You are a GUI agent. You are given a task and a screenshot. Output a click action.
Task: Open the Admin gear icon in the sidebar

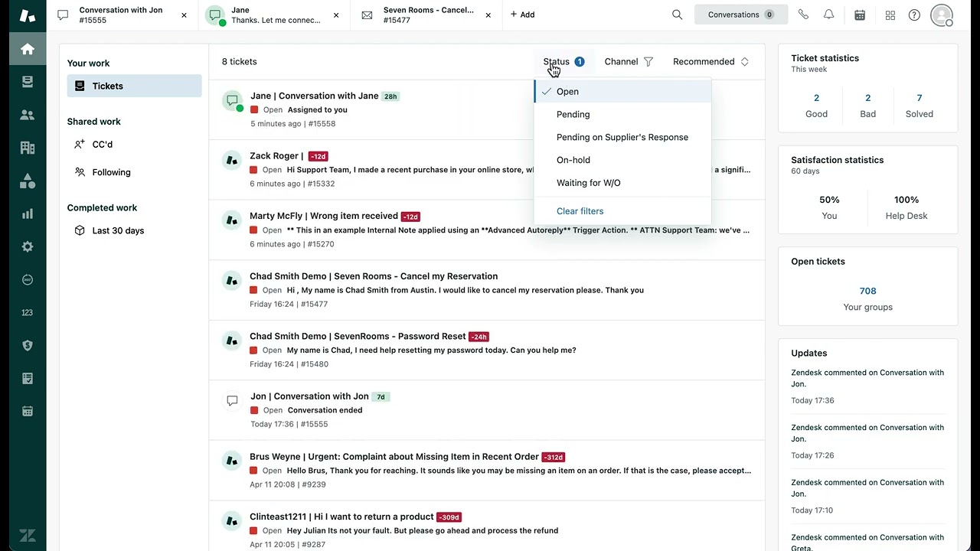click(28, 246)
